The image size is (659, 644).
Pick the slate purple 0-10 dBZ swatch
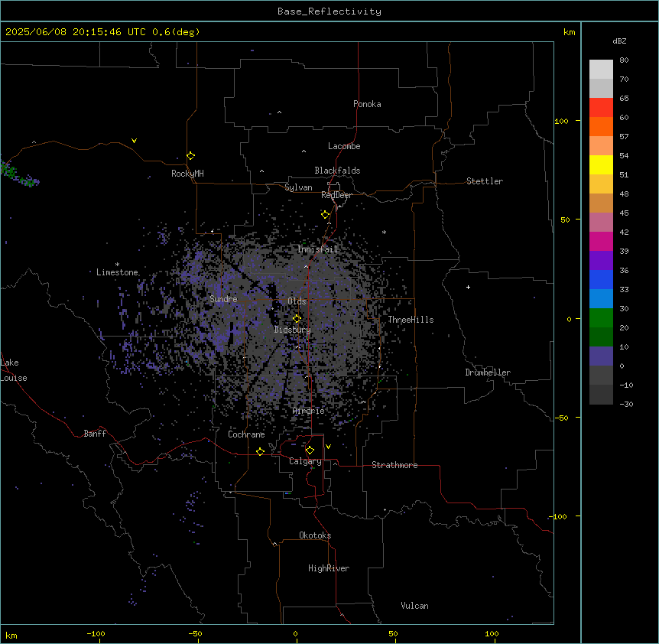[601, 356]
